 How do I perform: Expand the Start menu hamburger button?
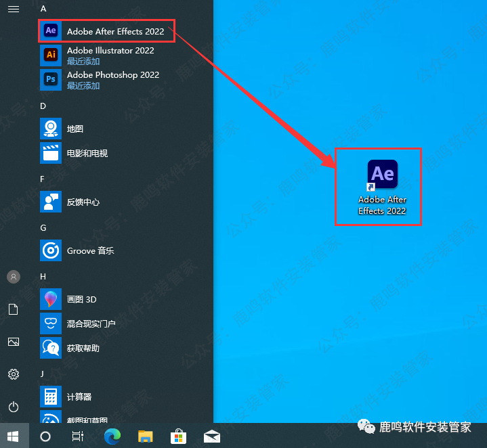coord(14,9)
